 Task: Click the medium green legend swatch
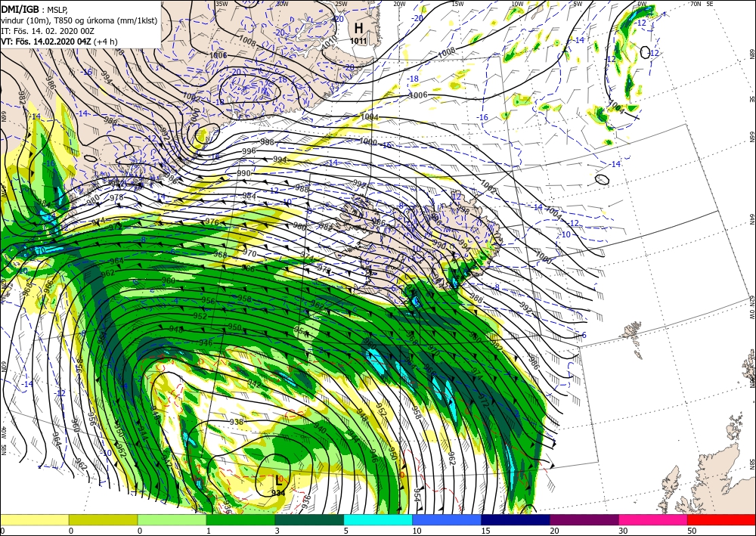point(240,519)
